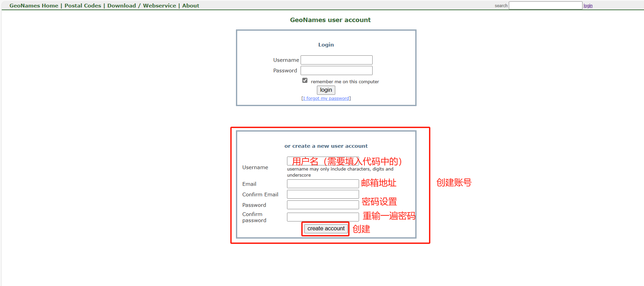644x286 pixels.
Task: Click the 'Login' section heading
Action: click(x=326, y=45)
